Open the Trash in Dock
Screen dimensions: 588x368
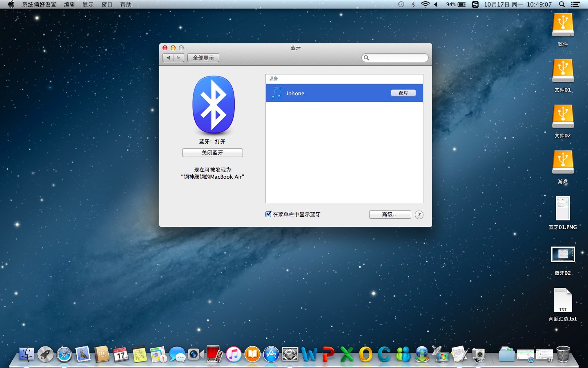click(563, 354)
